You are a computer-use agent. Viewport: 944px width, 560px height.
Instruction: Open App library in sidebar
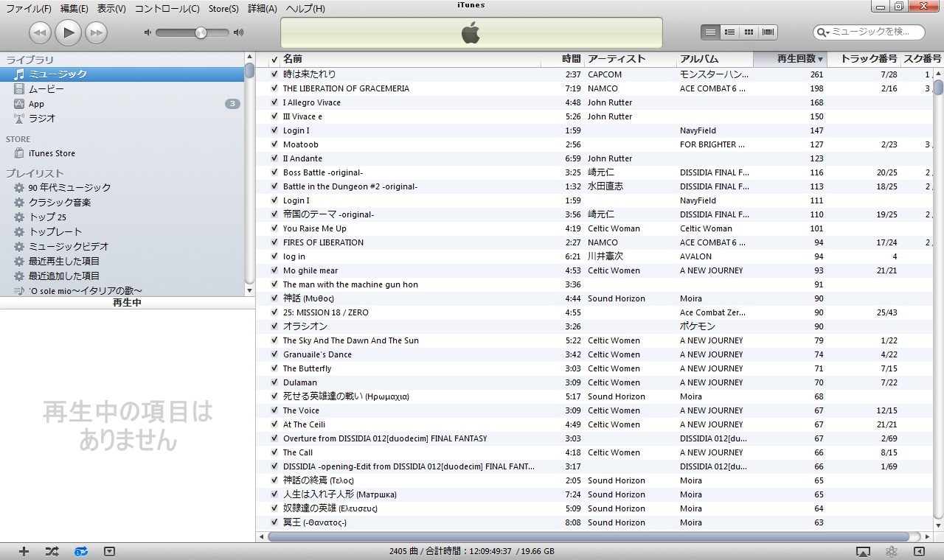tap(122, 104)
